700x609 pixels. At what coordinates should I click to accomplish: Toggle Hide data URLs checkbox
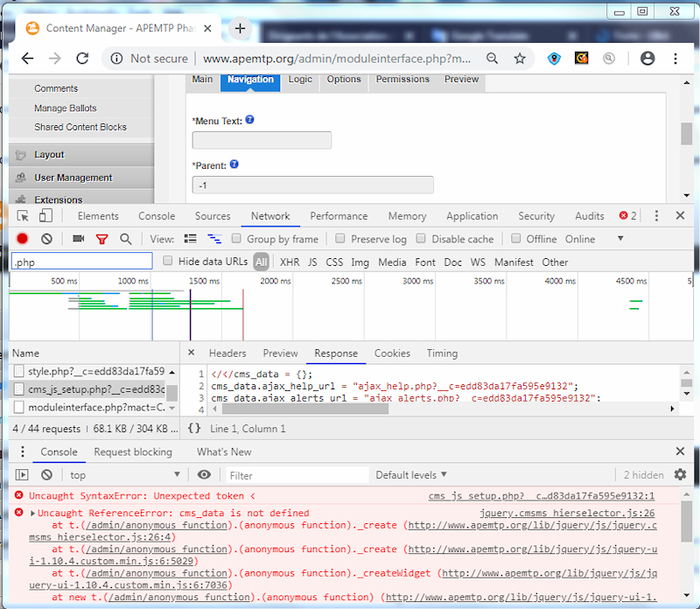pos(169,262)
